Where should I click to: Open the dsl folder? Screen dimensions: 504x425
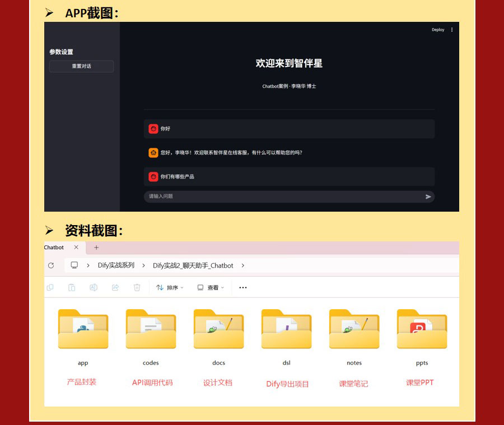pyautogui.click(x=286, y=330)
